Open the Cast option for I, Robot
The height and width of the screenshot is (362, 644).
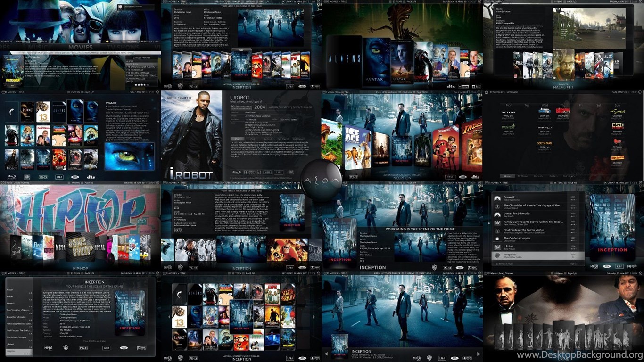[x=253, y=139]
